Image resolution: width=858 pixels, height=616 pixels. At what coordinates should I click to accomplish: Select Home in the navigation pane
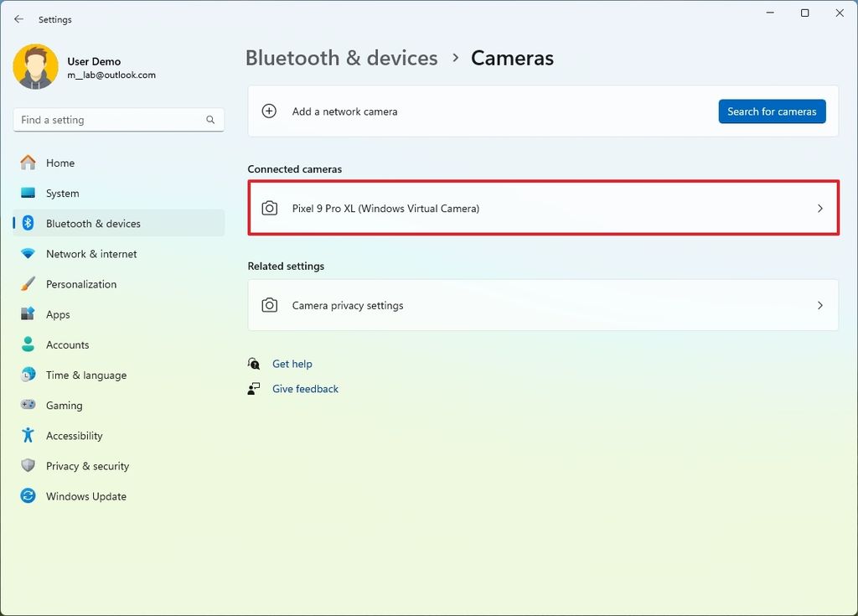click(x=58, y=163)
